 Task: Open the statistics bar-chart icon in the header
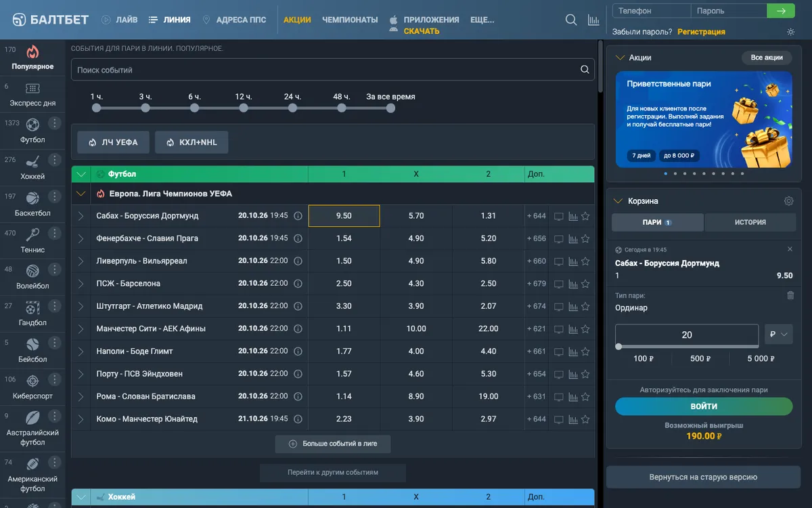coord(593,20)
